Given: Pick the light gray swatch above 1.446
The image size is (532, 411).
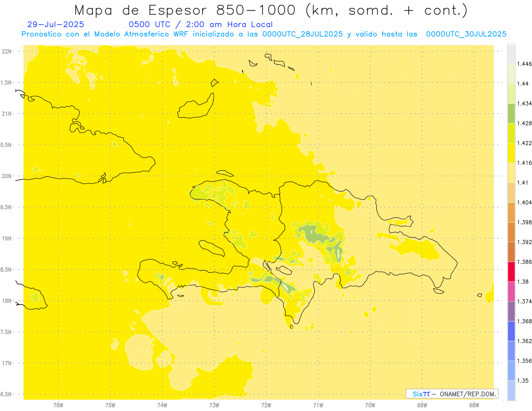Looking at the screenshot, I should point(511,54).
